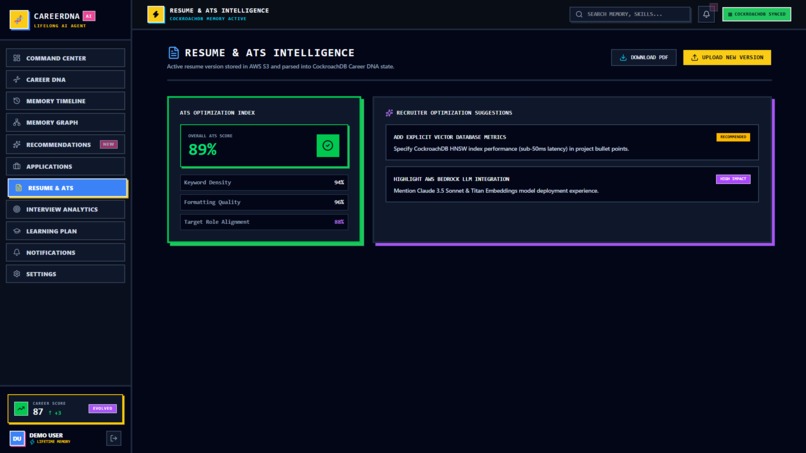Screen dimensions: 806x453
Task: Click the Memory Timeline history icon
Action: pos(17,101)
